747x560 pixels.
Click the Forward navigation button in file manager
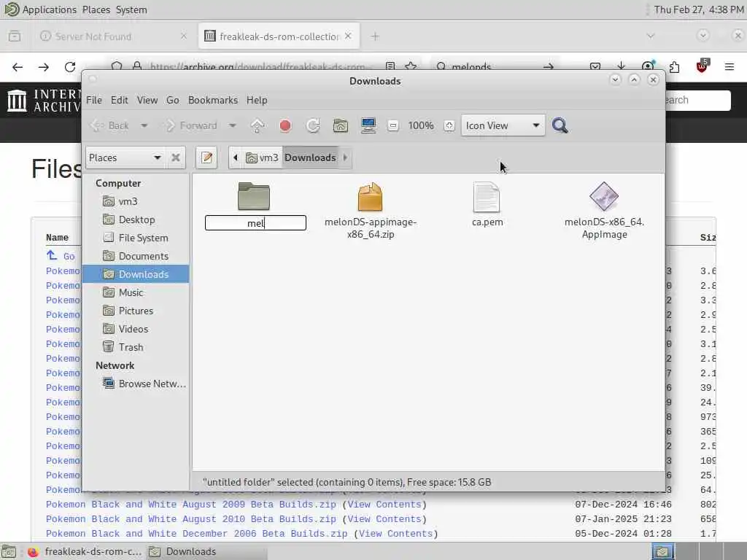pos(191,125)
